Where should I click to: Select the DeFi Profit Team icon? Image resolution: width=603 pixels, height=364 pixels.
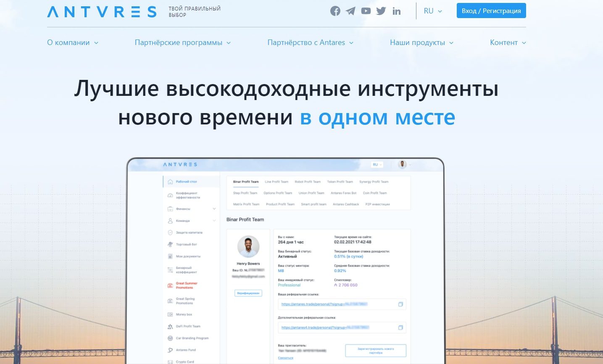170,326
